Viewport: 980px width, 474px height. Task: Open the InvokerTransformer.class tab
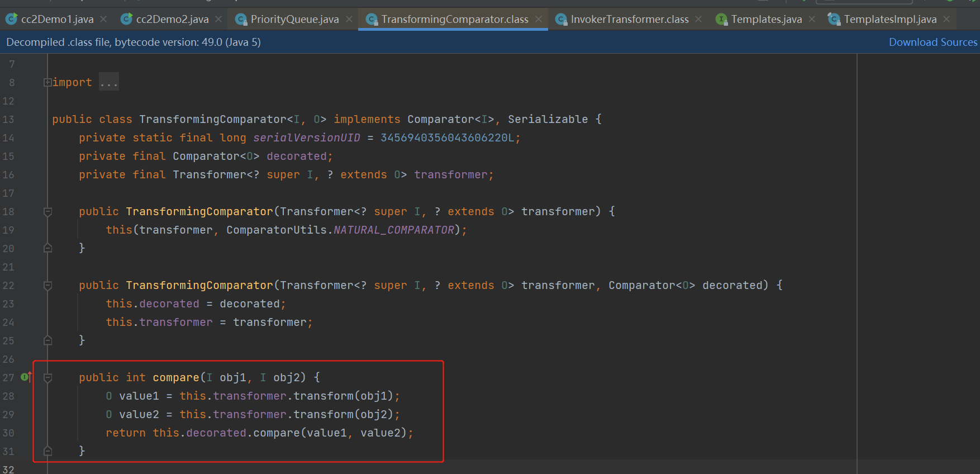[x=630, y=19]
